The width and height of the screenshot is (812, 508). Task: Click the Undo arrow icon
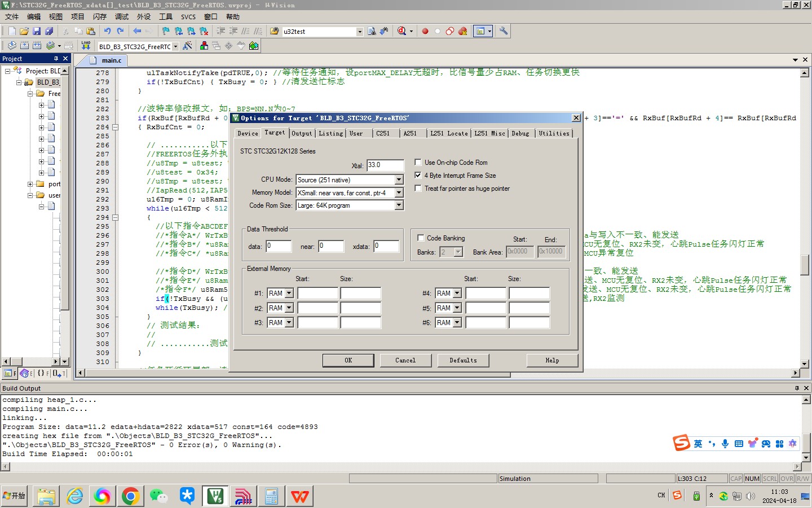click(x=107, y=32)
